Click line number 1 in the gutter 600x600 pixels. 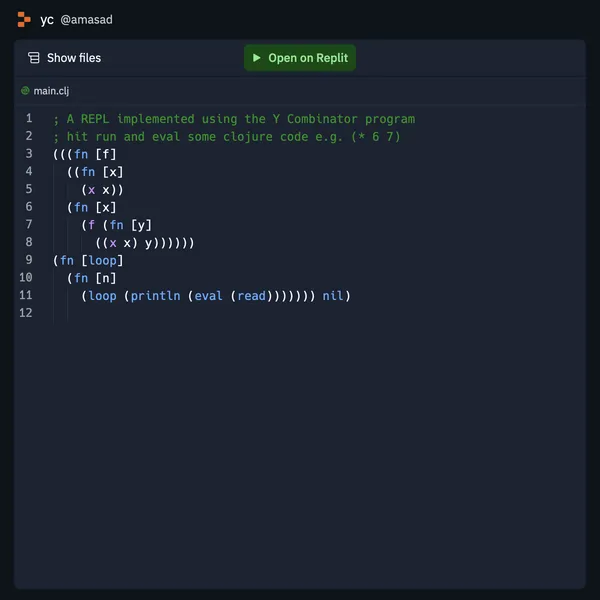pyautogui.click(x=29, y=118)
